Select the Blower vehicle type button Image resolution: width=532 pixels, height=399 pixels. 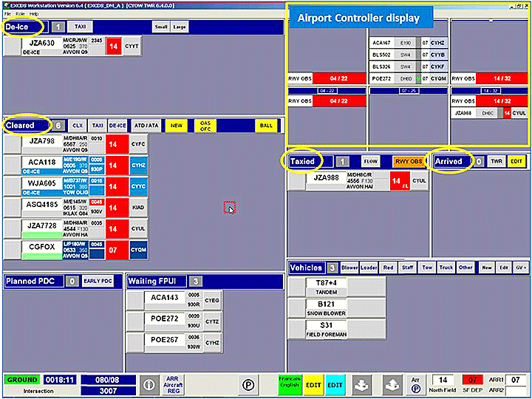coord(349,267)
